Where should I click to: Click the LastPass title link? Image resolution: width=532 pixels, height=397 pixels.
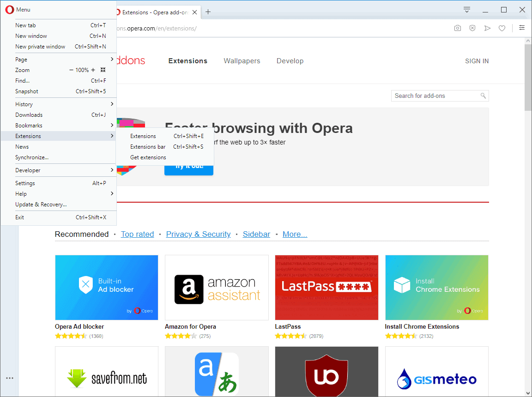pyautogui.click(x=288, y=326)
